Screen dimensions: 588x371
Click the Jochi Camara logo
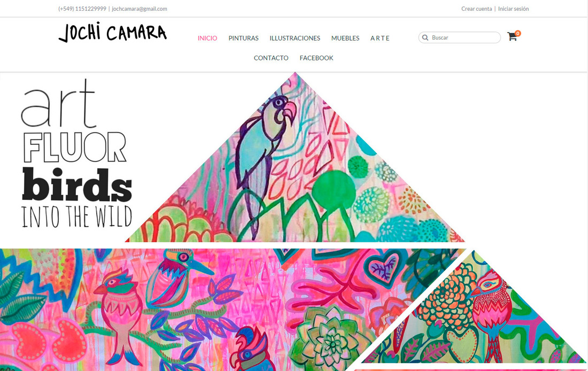point(112,32)
